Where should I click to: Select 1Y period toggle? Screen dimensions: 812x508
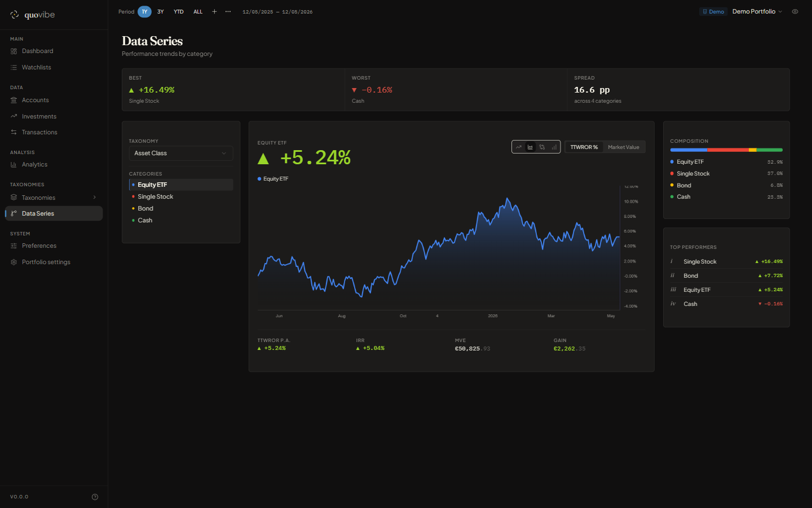[x=144, y=11]
